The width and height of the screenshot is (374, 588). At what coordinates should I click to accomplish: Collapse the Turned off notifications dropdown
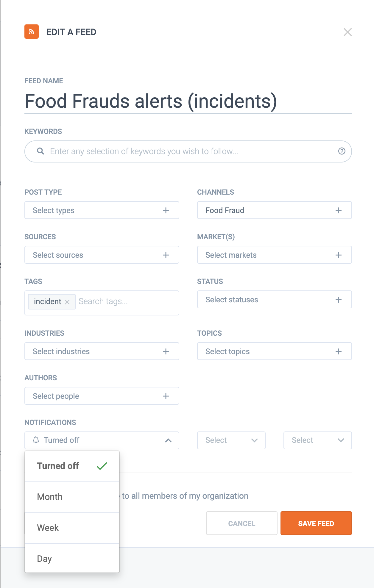tap(168, 440)
